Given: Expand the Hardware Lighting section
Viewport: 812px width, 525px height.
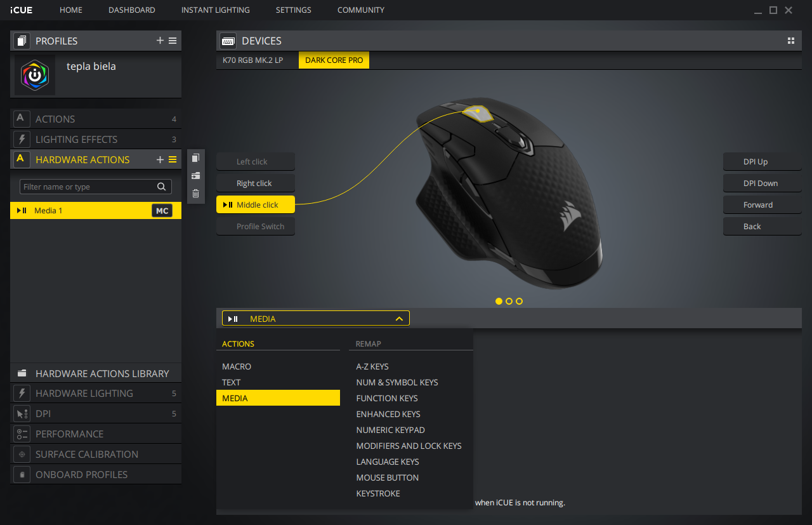Looking at the screenshot, I should [96, 393].
